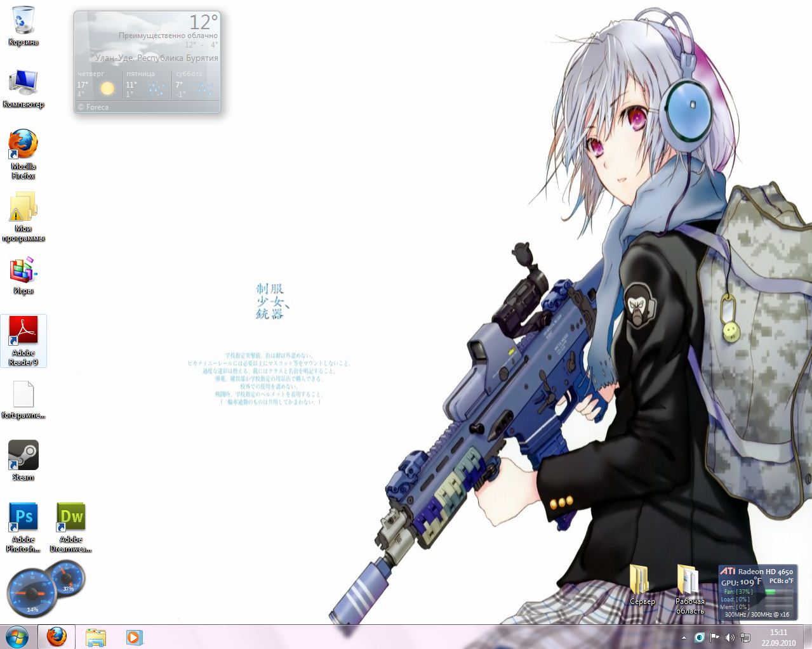The height and width of the screenshot is (649, 812).
Task: Click Улан-Удэ location in weather gadget
Action: (x=157, y=58)
